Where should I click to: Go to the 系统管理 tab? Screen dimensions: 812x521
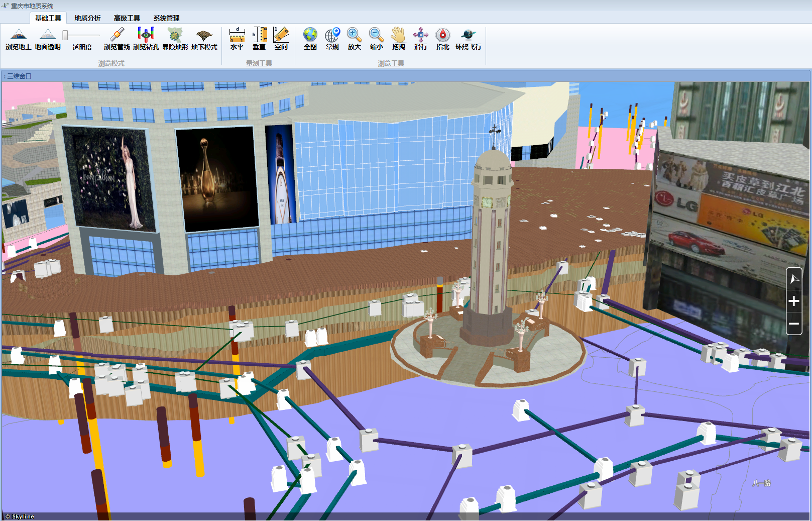coord(166,18)
